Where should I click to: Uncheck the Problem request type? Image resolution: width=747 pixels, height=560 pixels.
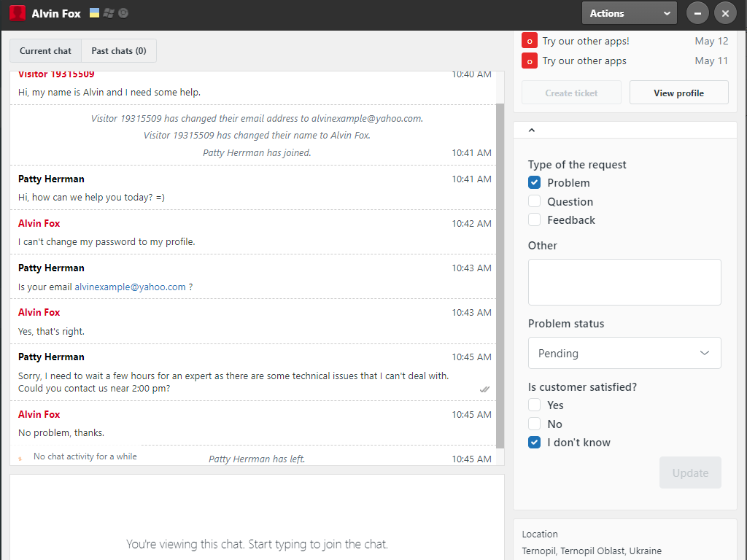point(535,183)
